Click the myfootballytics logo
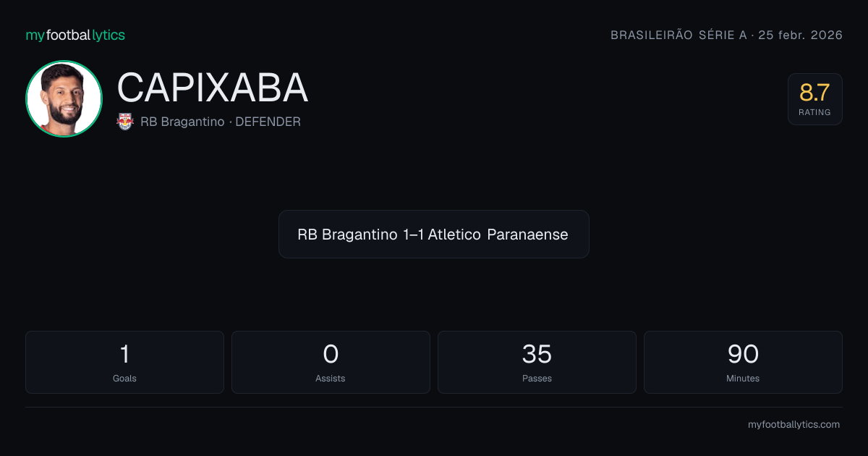This screenshot has width=868, height=456. point(75,35)
